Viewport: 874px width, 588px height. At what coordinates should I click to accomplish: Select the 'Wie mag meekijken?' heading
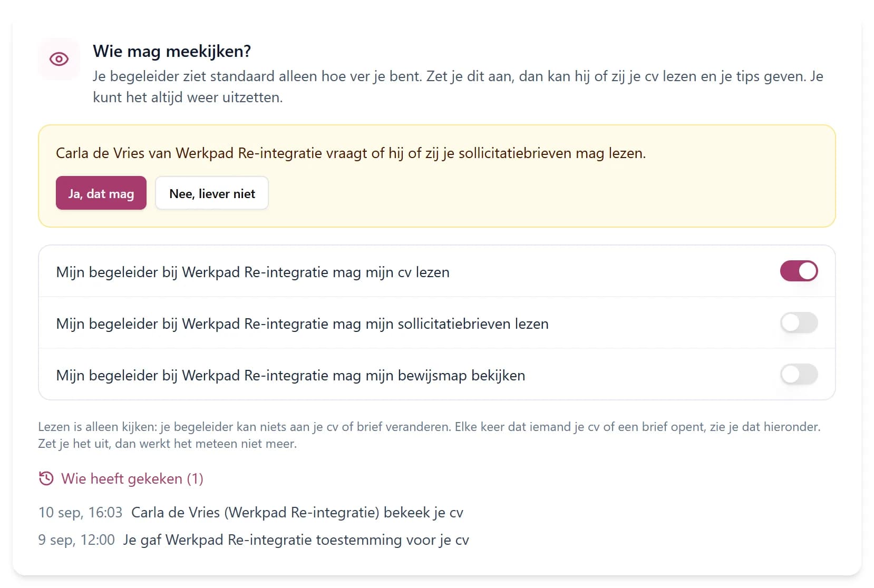(x=172, y=51)
